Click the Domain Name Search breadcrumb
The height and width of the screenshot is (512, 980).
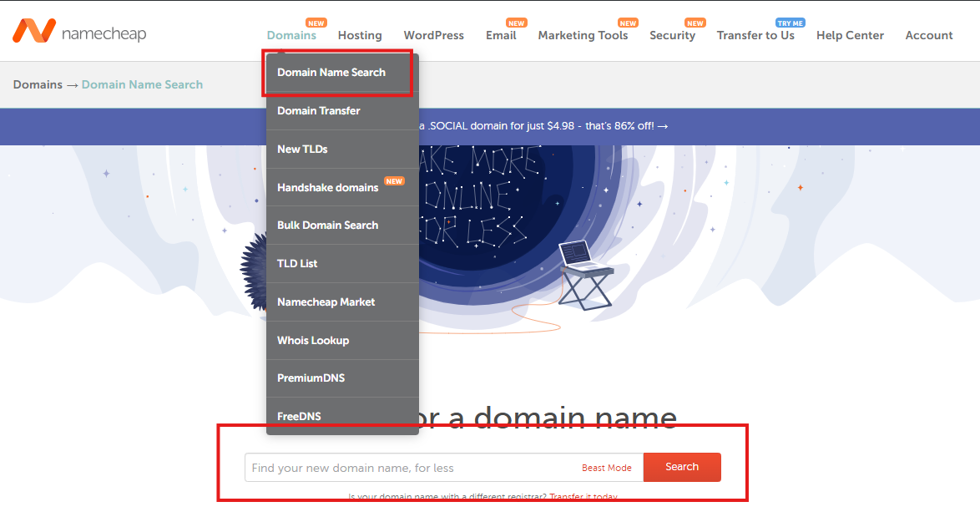tap(142, 84)
